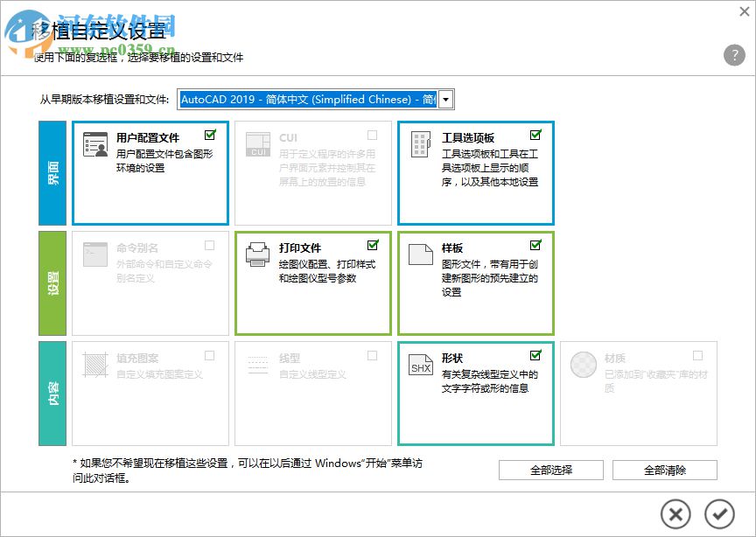This screenshot has height=537, width=756.
Task: Click the 全部选择 select all button
Action: click(549, 470)
